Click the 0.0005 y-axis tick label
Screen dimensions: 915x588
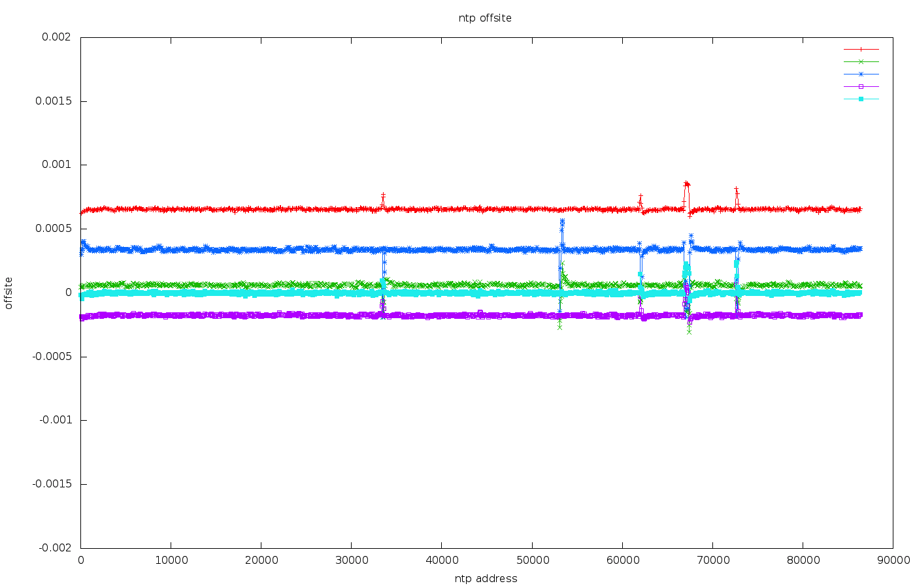(x=54, y=229)
